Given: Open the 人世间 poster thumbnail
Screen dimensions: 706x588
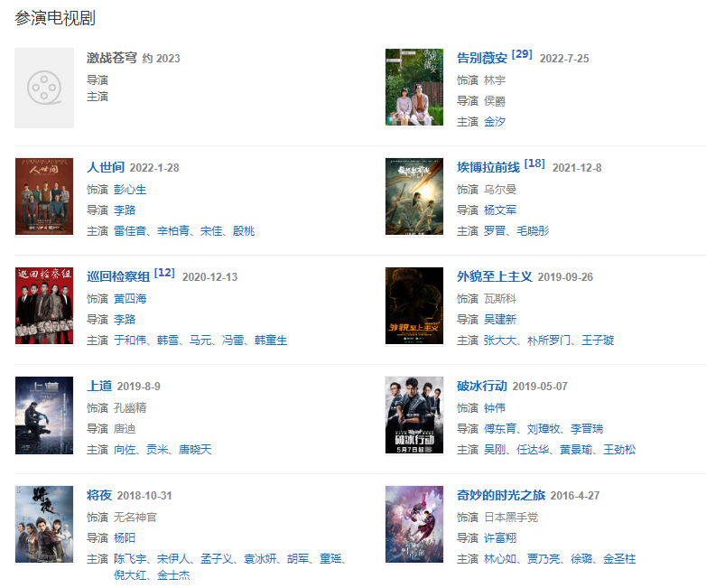Looking at the screenshot, I should click(44, 196).
